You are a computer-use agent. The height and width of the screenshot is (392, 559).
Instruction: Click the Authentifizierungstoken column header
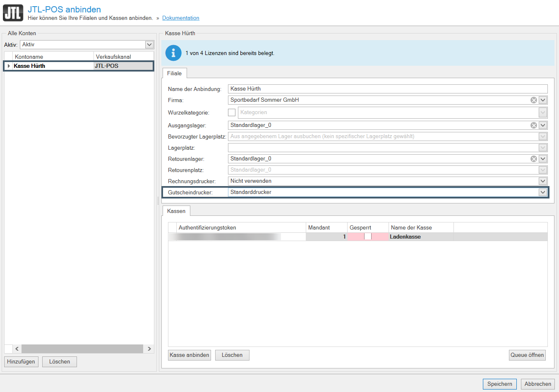pos(241,227)
